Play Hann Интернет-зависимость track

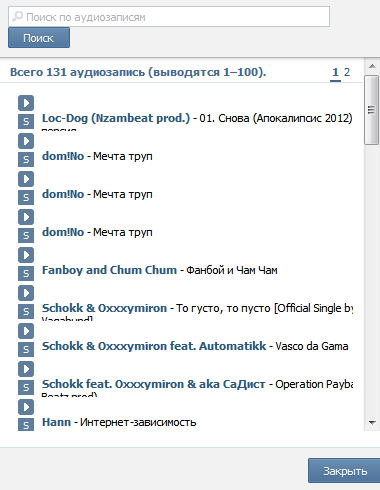pyautogui.click(x=26, y=407)
